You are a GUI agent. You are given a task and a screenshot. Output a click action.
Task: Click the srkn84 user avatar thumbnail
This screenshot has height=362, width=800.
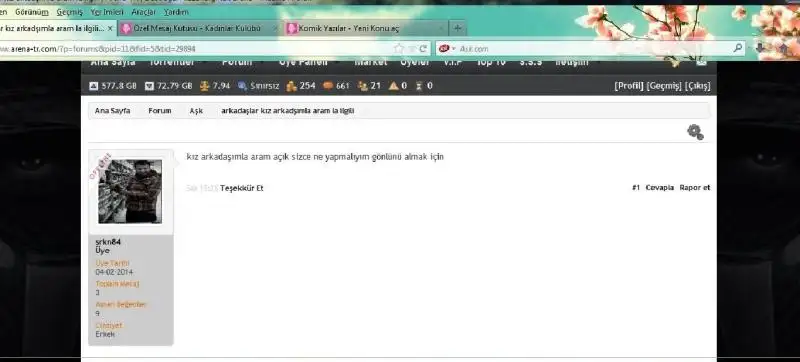tap(130, 191)
